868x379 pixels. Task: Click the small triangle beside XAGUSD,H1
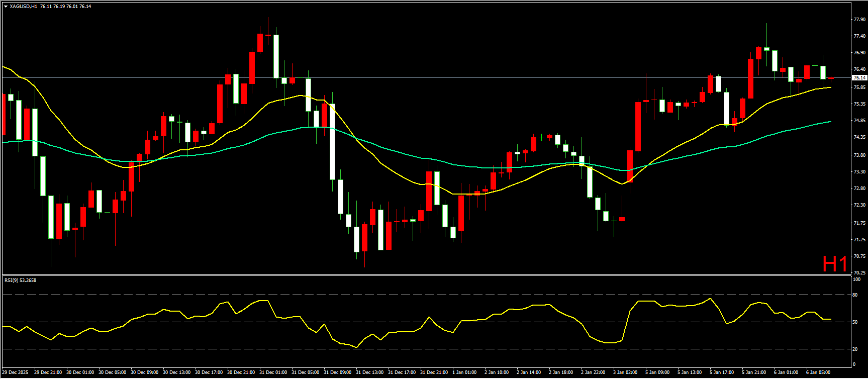[x=6, y=7]
